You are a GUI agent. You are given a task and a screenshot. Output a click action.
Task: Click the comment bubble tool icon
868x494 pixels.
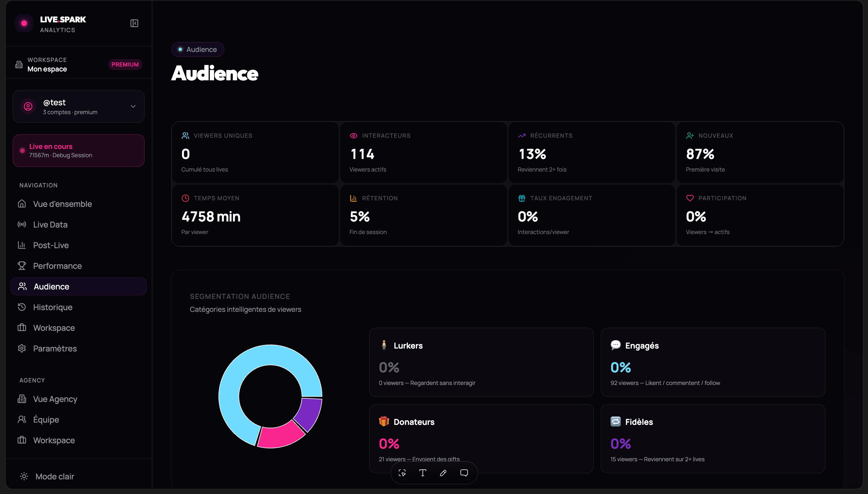pos(464,472)
